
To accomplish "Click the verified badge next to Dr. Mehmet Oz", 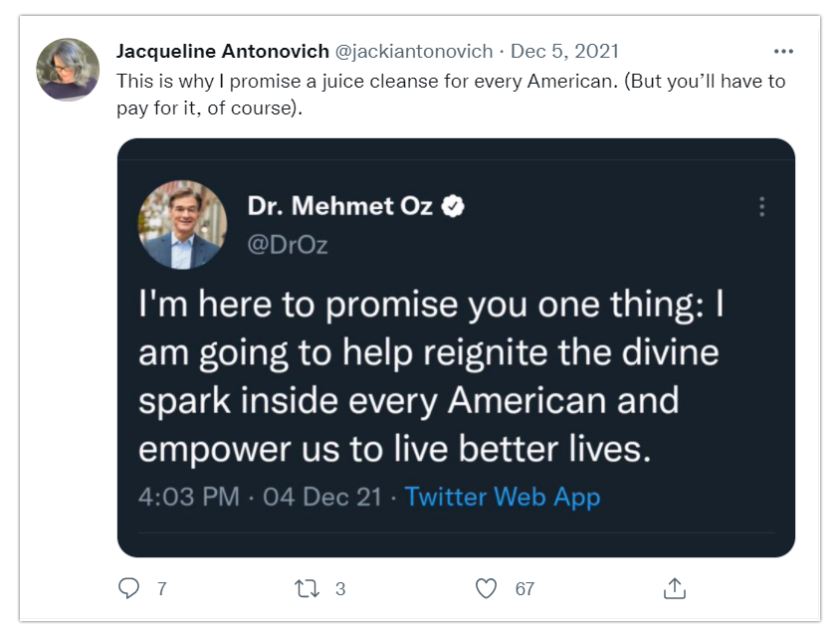I will coord(453,206).
